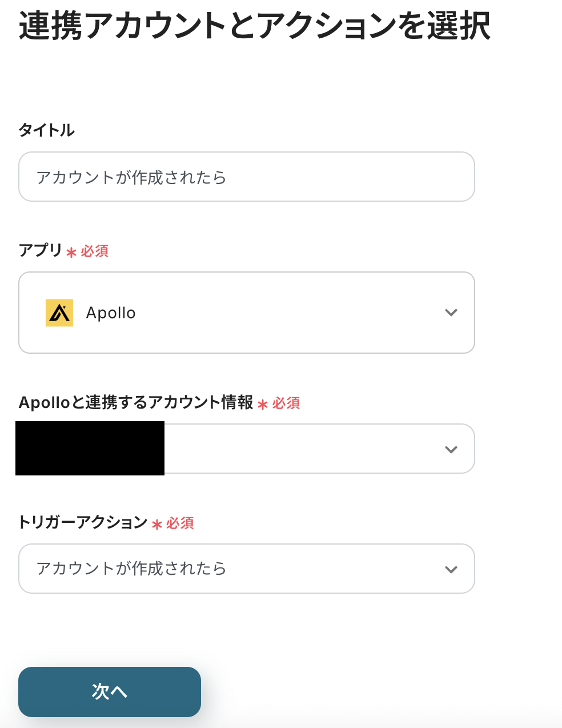Click the 必須 marker beside アプリ

[x=95, y=251]
